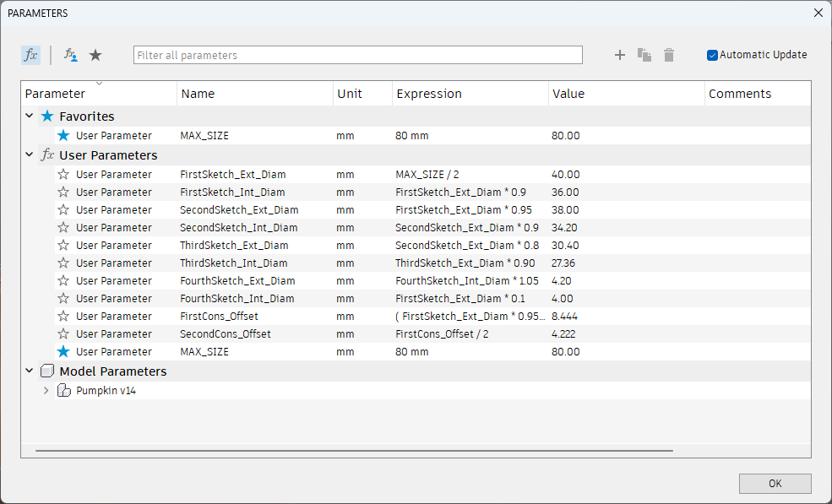
Task: Click the fx all parameters filter icon
Action: [30, 55]
